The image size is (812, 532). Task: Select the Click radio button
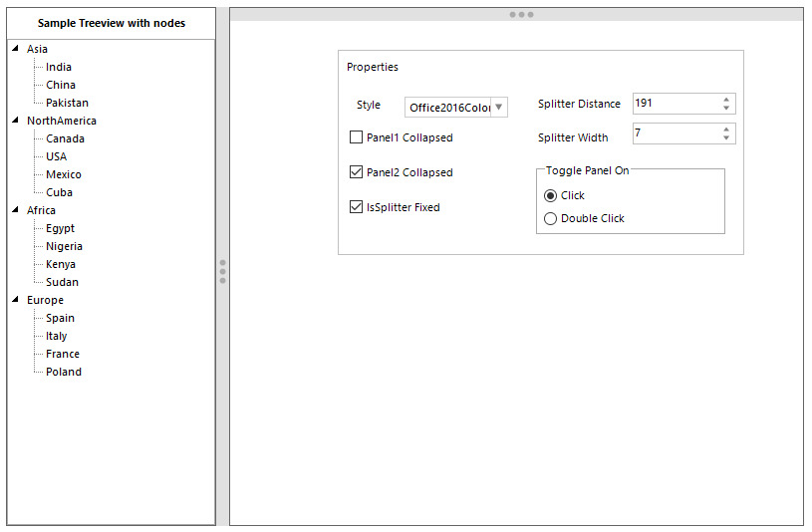coord(551,196)
